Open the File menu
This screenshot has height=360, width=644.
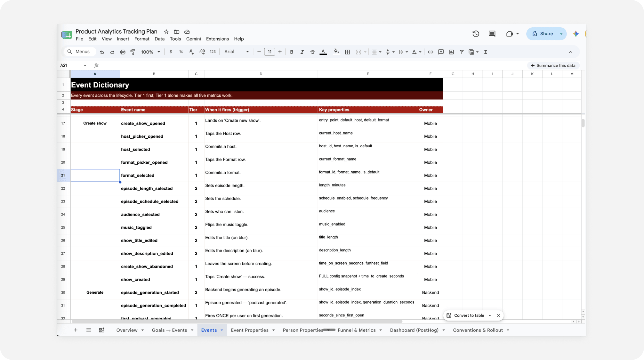tap(79, 39)
